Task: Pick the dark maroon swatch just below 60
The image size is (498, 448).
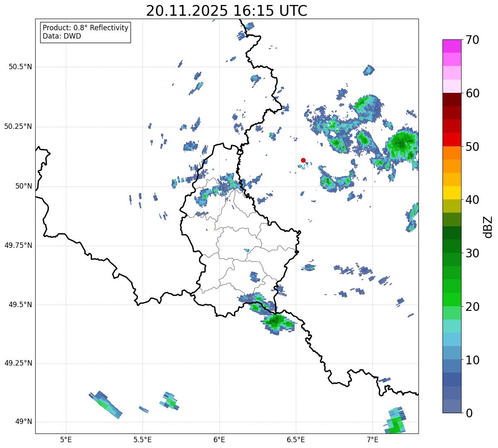Action: (x=452, y=99)
